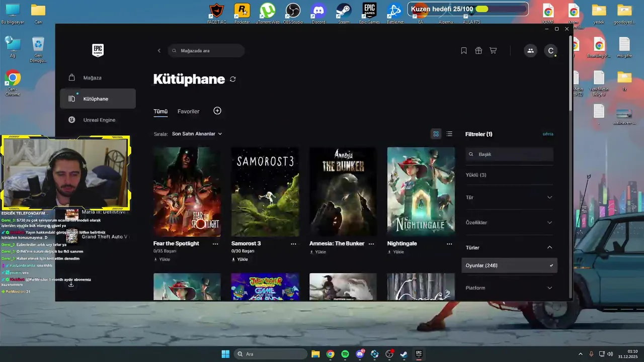Screen dimensions: 644x362
Task: Open Steam desktop shortcut
Action: point(344,13)
